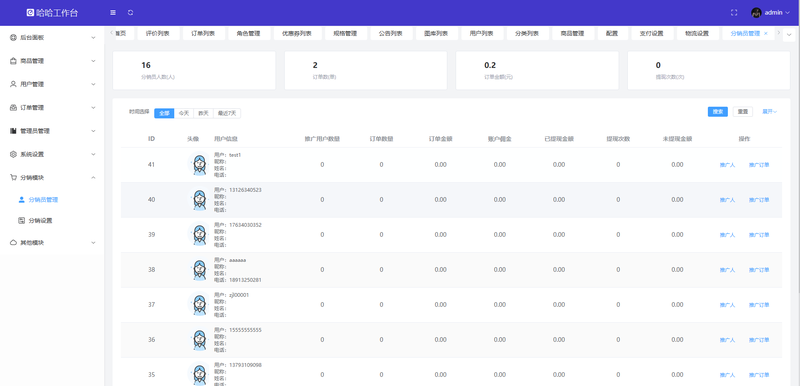Viewport: 800px width, 386px height.
Task: Expand the 管理员管理 menu chevron
Action: click(93, 131)
